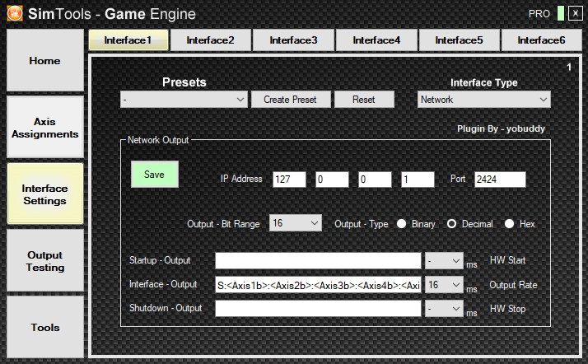
Task: Open the Presets dropdown
Action: click(x=183, y=100)
